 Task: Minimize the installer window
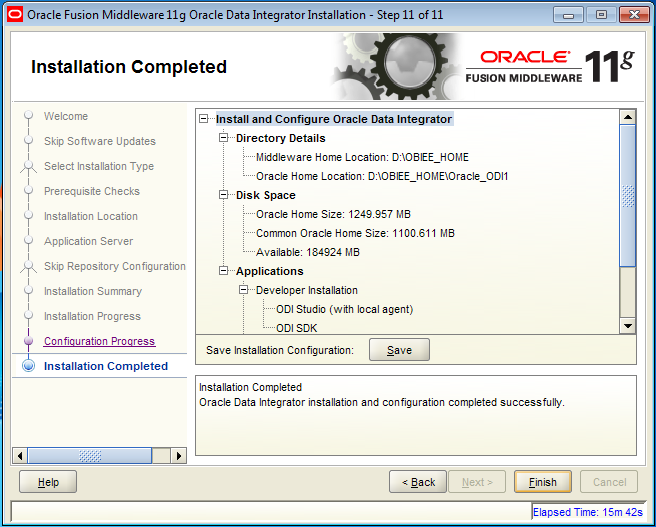click(x=568, y=15)
